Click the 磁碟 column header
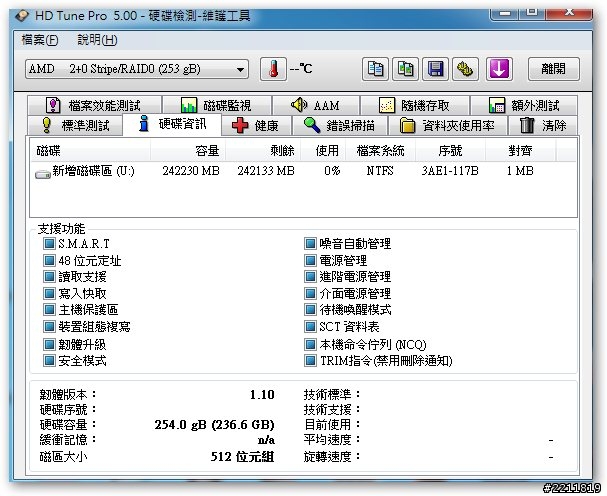607x496 pixels. pyautogui.click(x=90, y=150)
